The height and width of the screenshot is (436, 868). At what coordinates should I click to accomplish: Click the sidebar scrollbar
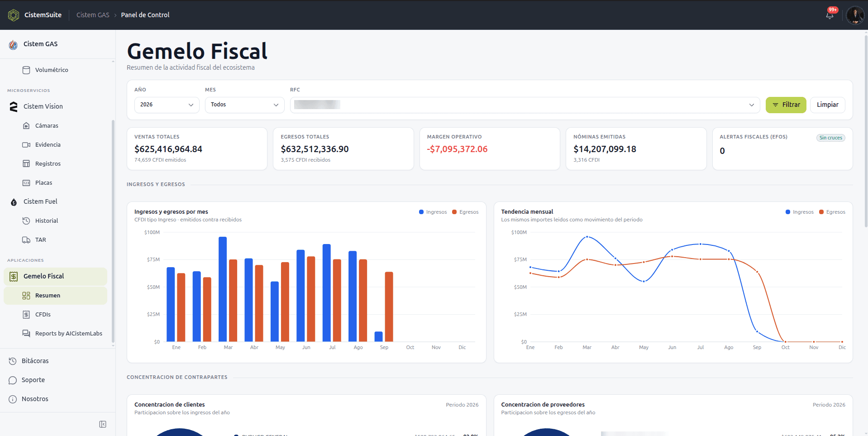coord(113,231)
